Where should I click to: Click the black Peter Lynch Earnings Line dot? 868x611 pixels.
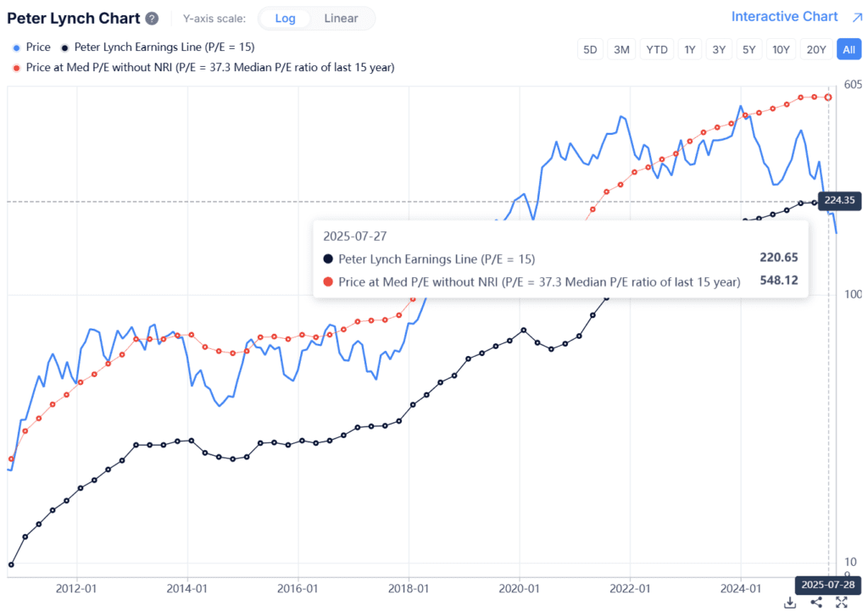click(64, 47)
